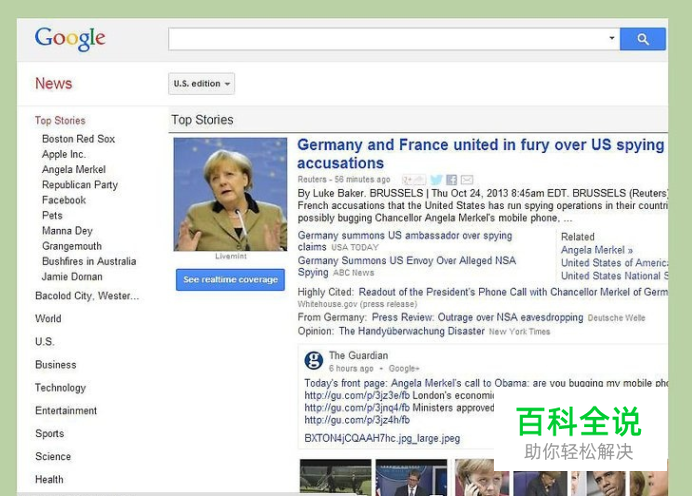The width and height of the screenshot is (692, 496).
Task: Click the blue search magnifier button
Action: pyautogui.click(x=643, y=39)
